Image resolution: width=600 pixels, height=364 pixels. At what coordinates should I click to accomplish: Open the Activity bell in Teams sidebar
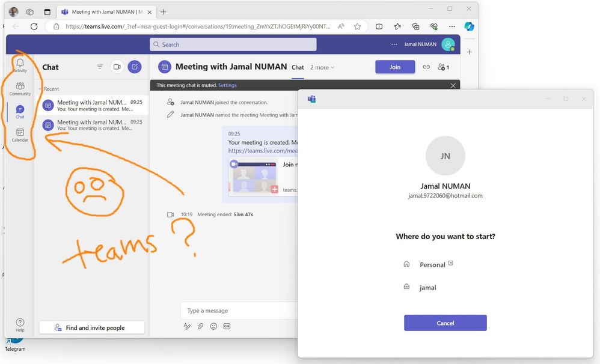coord(20,65)
